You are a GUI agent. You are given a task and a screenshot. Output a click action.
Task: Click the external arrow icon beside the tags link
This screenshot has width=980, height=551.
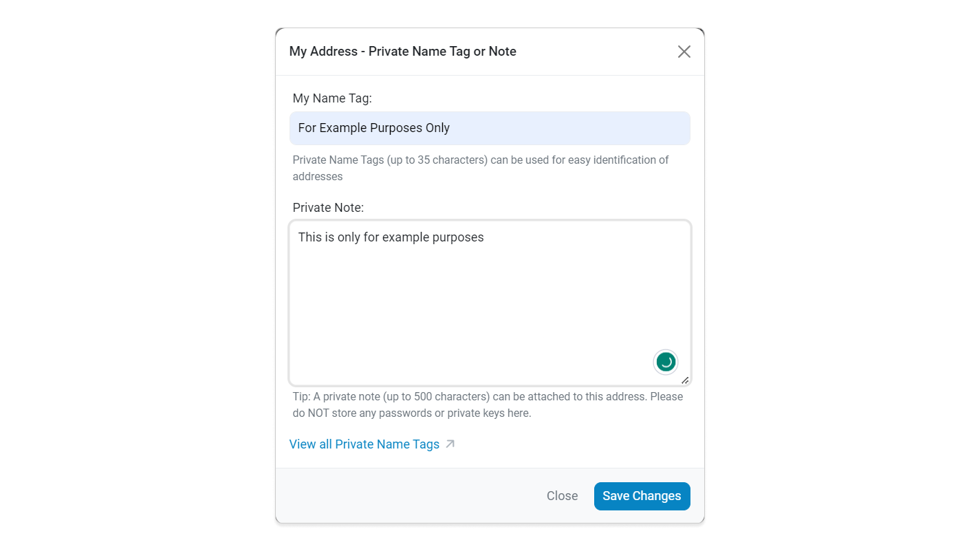click(x=450, y=444)
